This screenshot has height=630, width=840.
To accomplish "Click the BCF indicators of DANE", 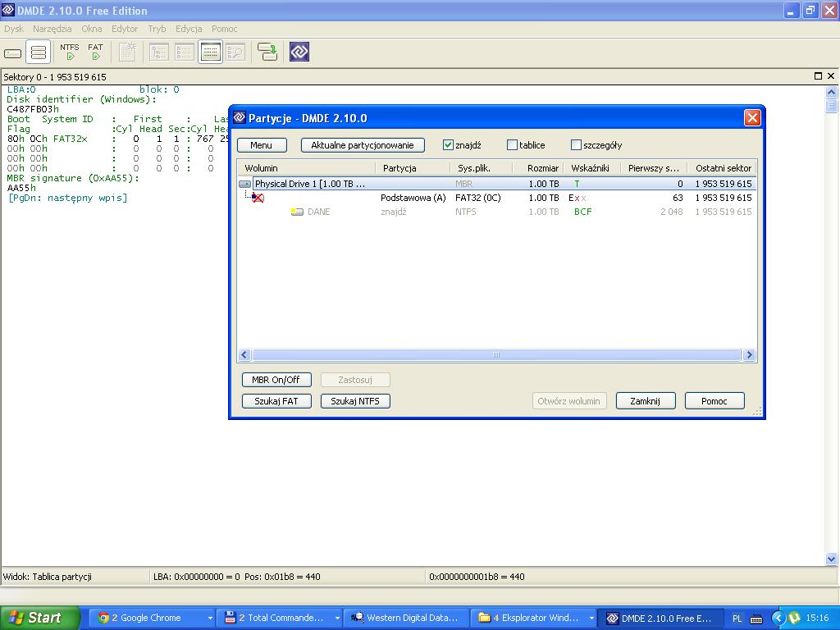I will pos(583,212).
